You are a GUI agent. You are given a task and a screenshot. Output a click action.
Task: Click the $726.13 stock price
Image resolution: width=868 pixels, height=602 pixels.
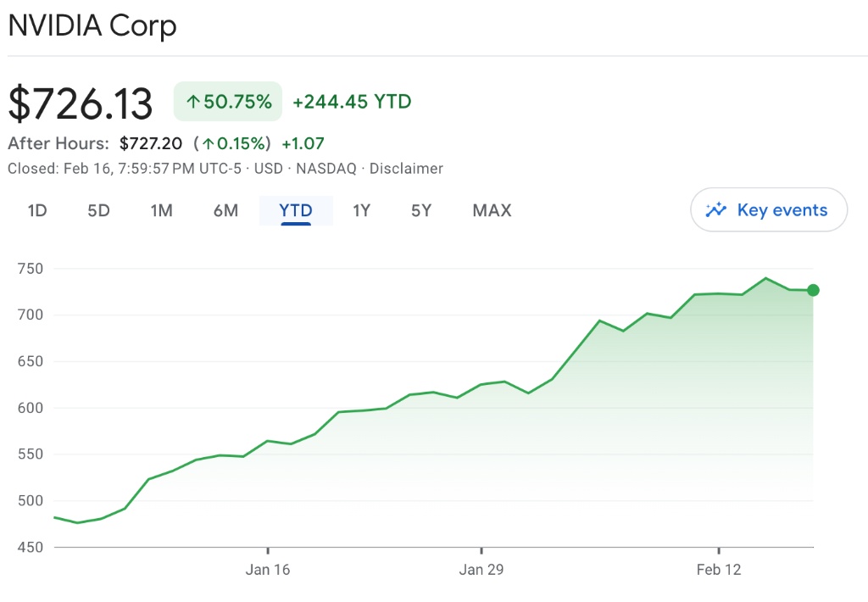coord(81,103)
